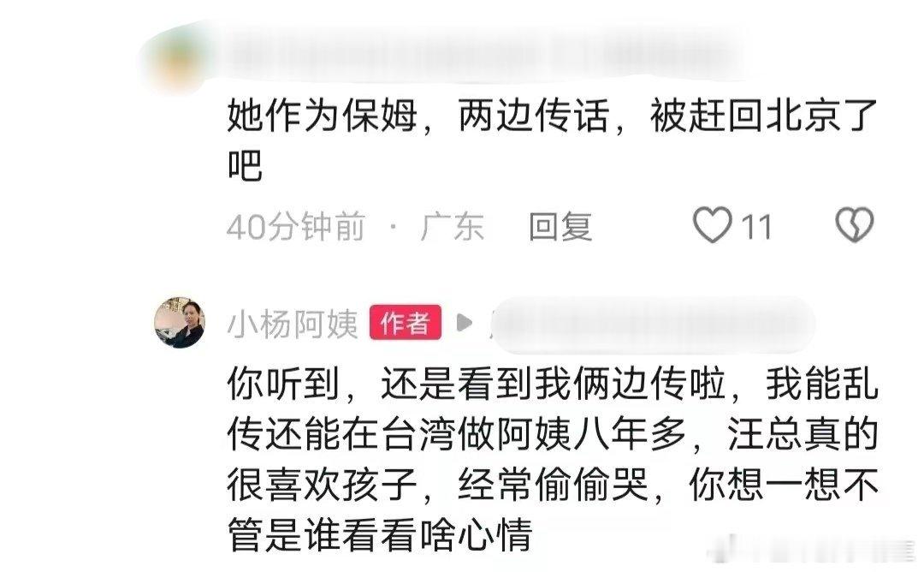Select the reply line starting 你听到
Image resolution: width=924 pixels, height=572 pixels.
(x=553, y=384)
